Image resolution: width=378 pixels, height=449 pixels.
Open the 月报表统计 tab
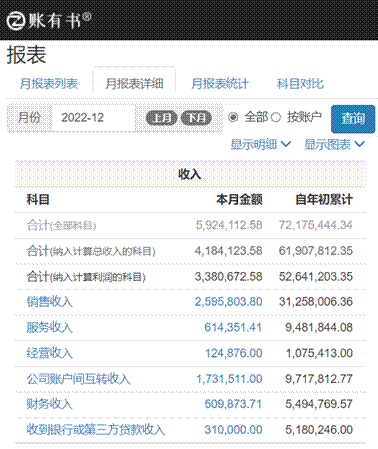[220, 83]
